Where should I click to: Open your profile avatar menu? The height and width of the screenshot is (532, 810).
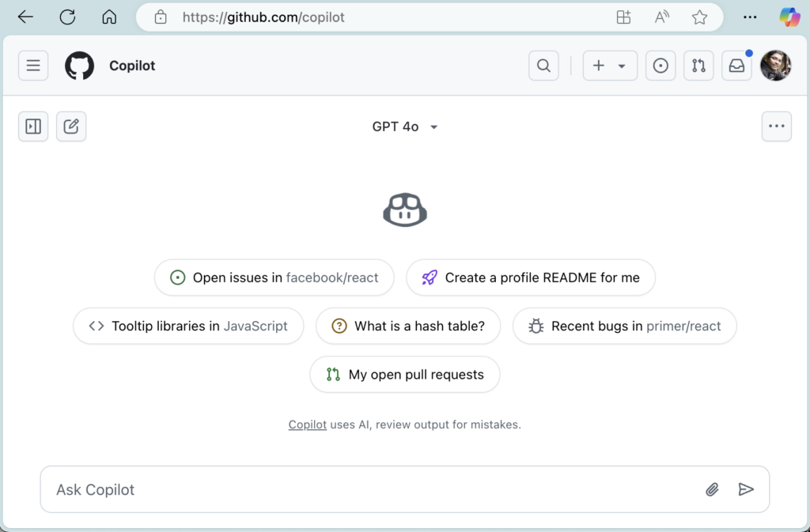776,66
